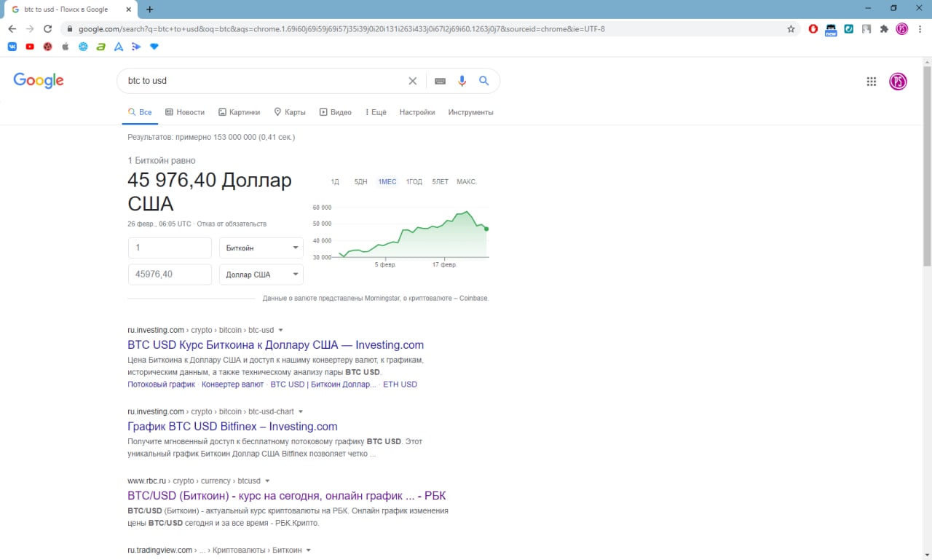Switch to the Картинки tab

(239, 112)
